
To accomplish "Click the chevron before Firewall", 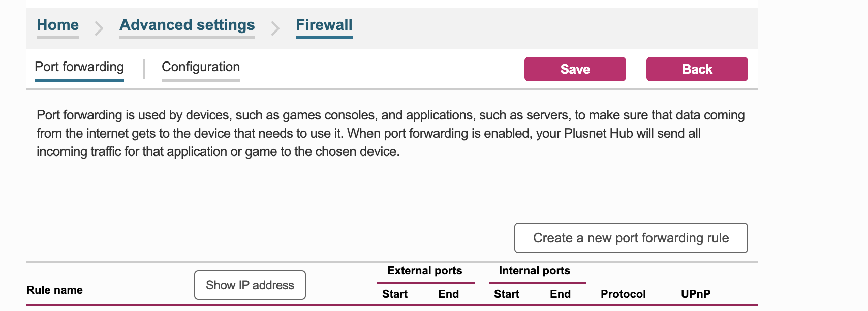I will click(275, 28).
